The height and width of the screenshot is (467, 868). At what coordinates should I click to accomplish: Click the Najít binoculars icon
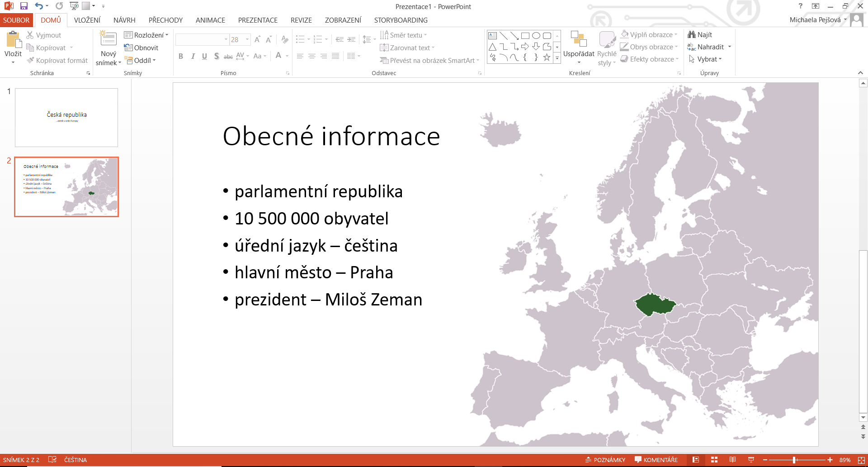coord(692,35)
